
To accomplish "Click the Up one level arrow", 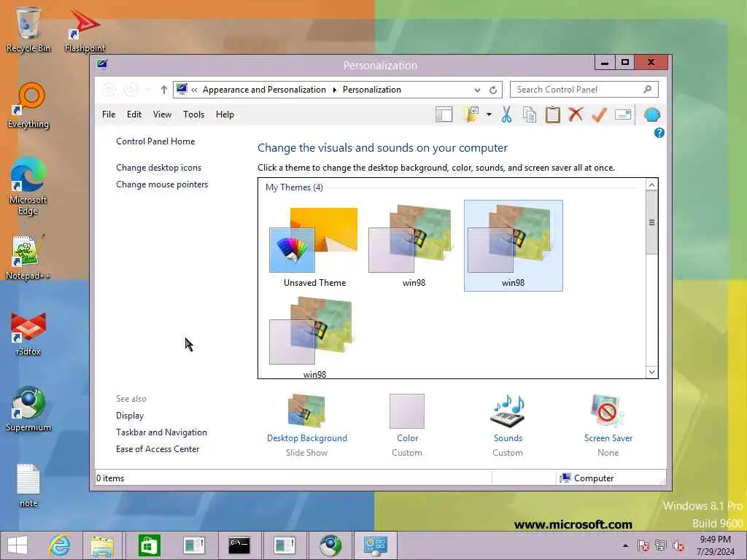I will pos(163,90).
